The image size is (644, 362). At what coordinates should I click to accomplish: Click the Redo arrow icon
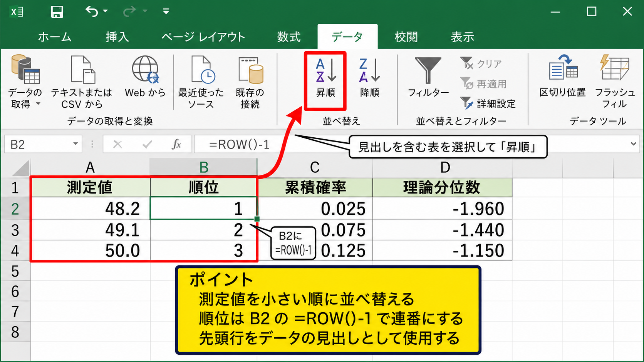[129, 12]
